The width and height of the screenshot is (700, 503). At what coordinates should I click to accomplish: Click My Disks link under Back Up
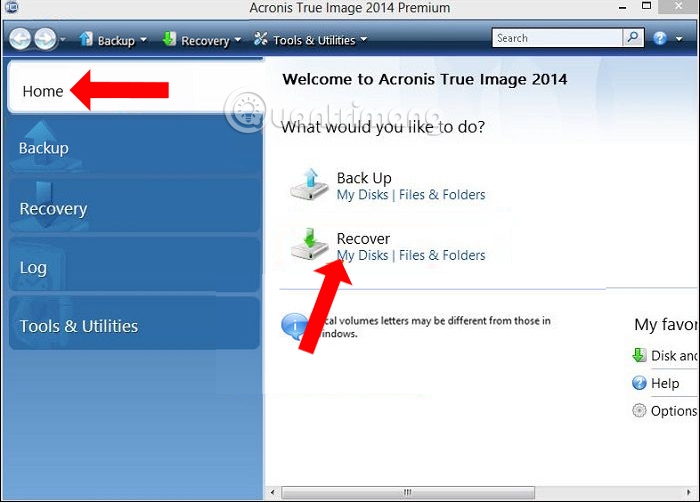click(362, 195)
